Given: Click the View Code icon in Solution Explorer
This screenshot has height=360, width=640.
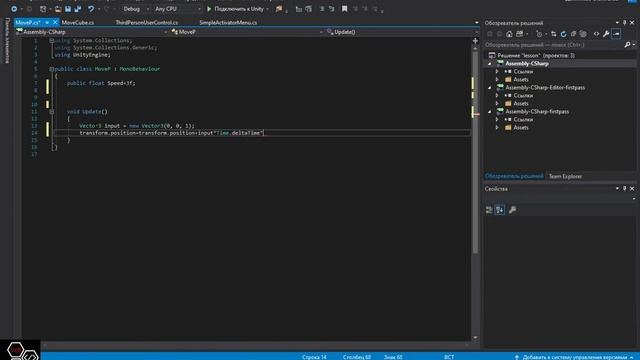Looking at the screenshot, I should tap(596, 34).
